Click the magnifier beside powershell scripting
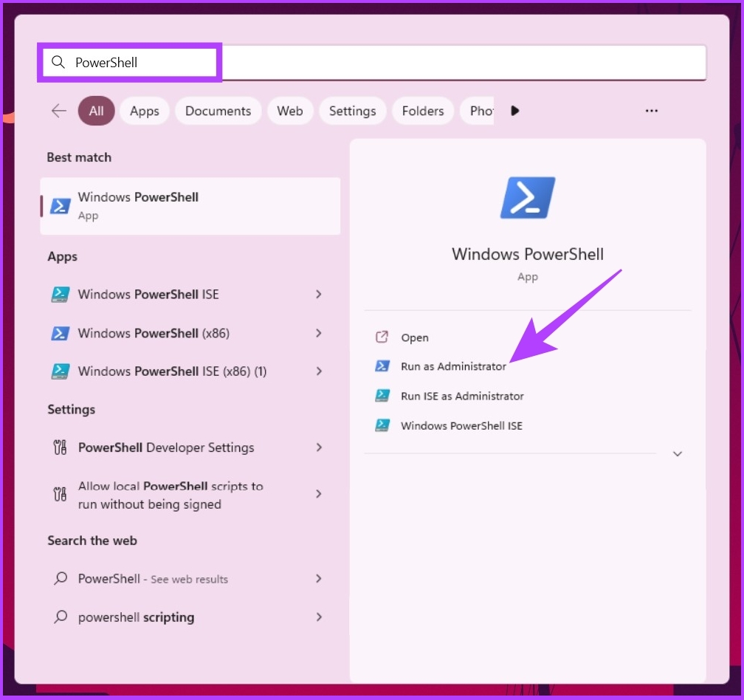744x700 pixels. pos(61,617)
